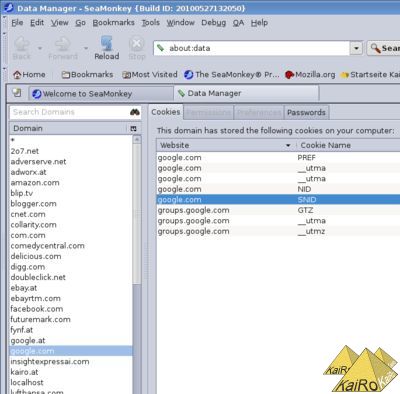This screenshot has width=400, height=394.
Task: Select the delicious.com domain
Action: click(71, 256)
